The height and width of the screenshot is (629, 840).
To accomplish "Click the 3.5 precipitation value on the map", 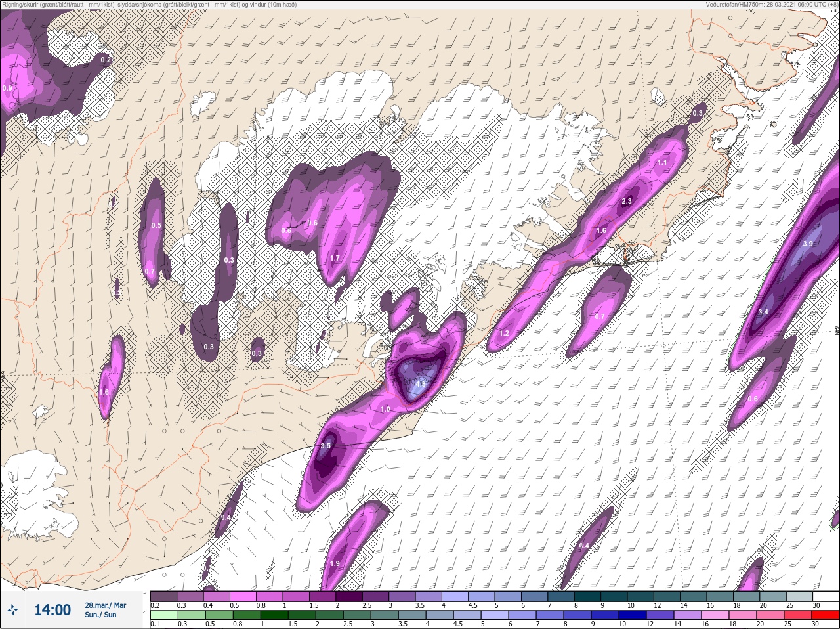I will 325,446.
